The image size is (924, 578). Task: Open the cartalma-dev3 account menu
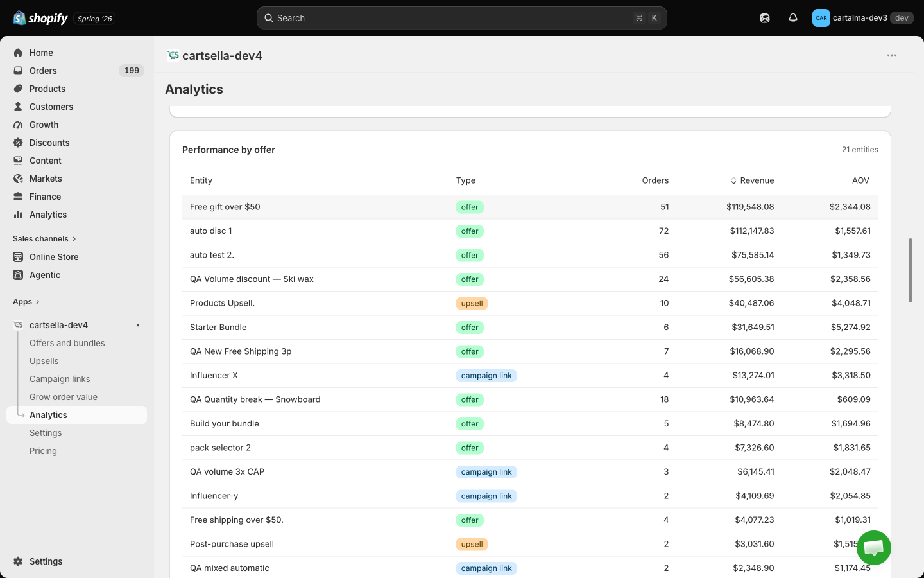click(x=862, y=18)
